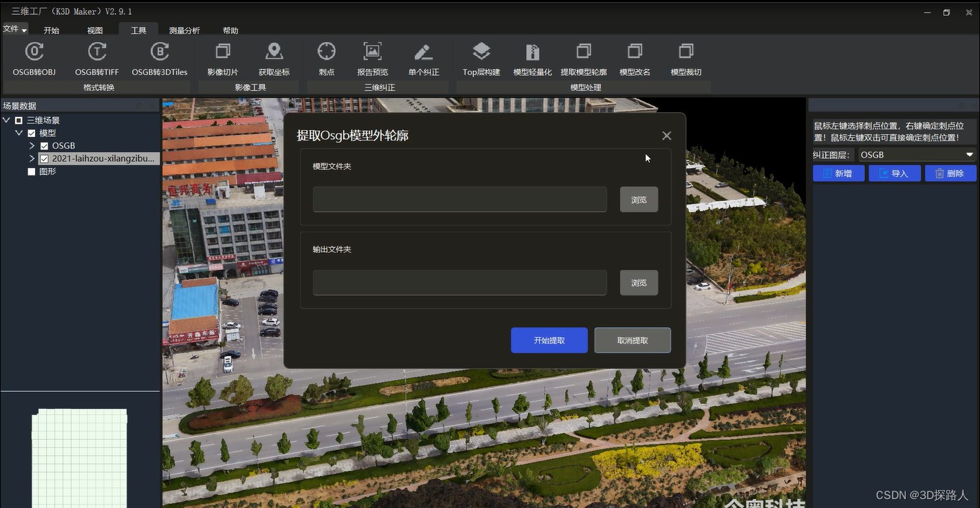Add a new item with 新增
The image size is (980, 508).
pyautogui.click(x=839, y=173)
